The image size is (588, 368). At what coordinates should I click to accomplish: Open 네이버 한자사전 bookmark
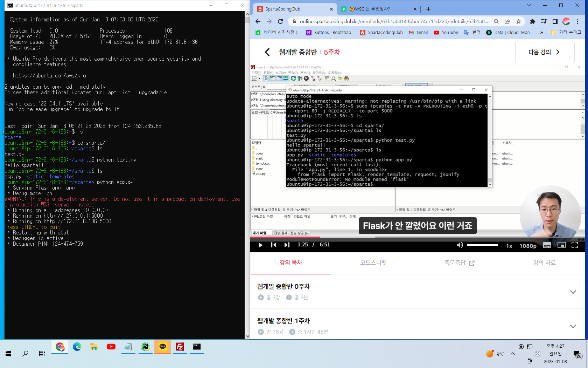[278, 33]
